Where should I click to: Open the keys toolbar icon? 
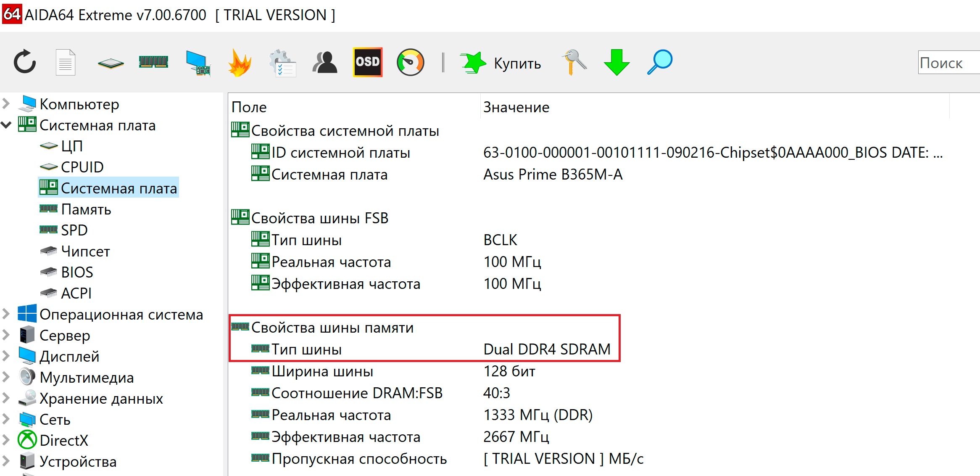point(574,62)
